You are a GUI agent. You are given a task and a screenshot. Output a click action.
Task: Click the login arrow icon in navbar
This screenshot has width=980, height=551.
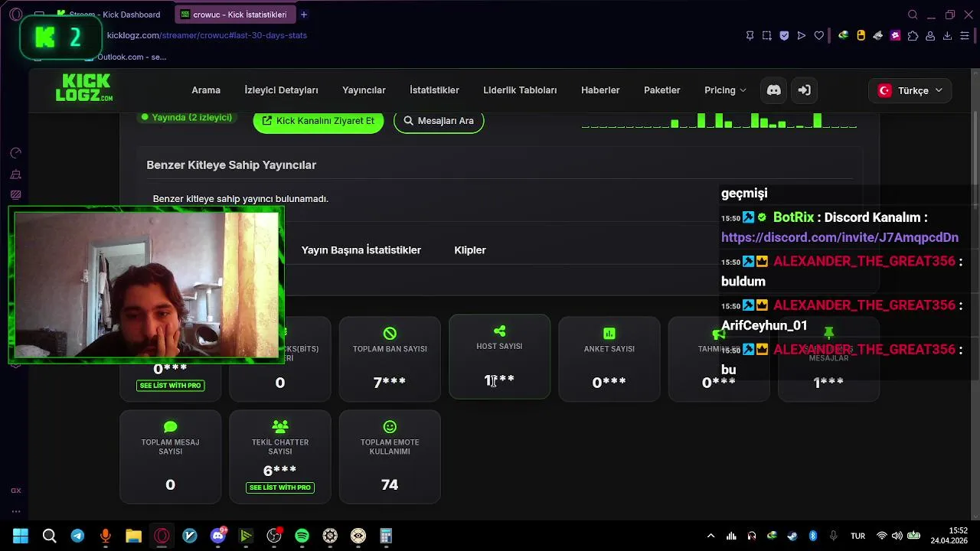pos(804,90)
